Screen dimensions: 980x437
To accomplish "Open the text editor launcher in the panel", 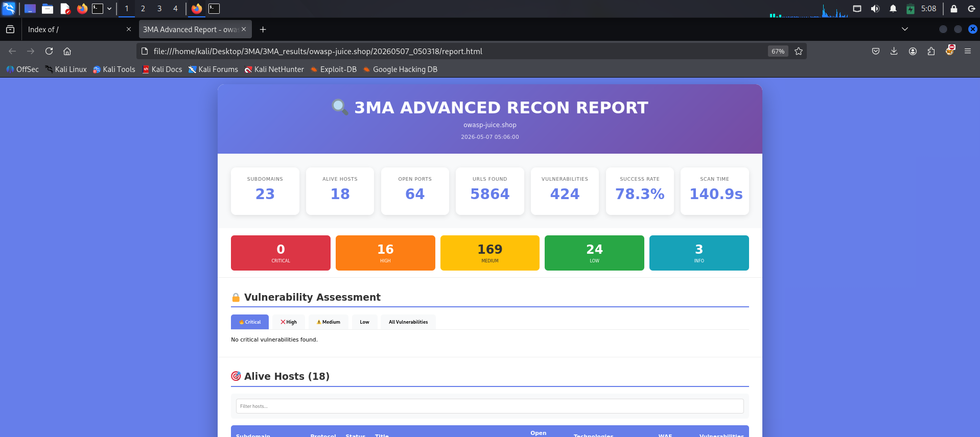I will tap(65, 9).
